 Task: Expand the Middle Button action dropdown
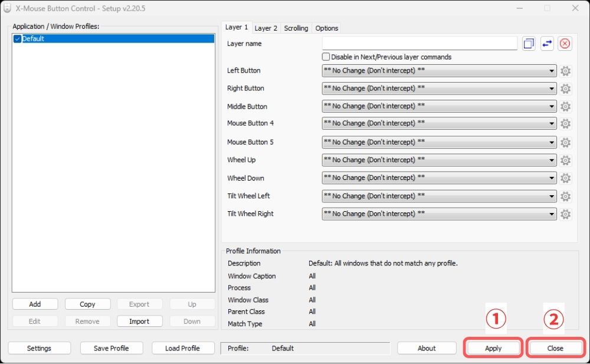(x=439, y=106)
